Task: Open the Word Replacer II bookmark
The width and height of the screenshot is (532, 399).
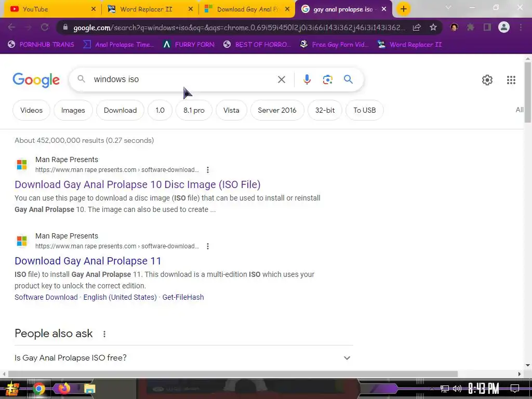Action: (409, 45)
